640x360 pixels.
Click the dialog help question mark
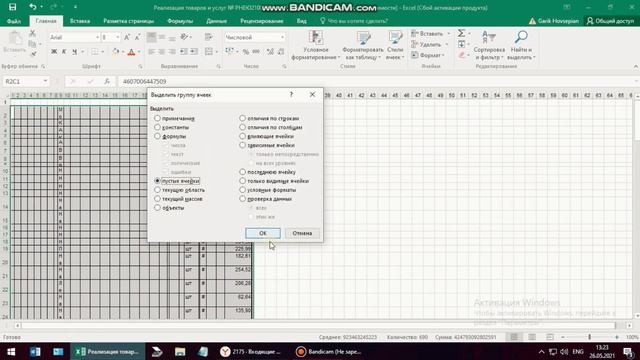tap(291, 94)
